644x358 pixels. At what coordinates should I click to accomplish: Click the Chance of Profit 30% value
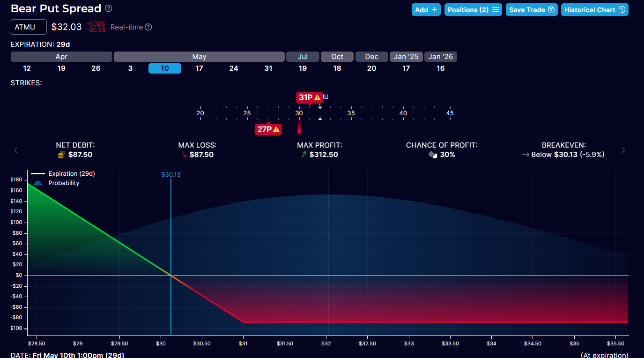(448, 155)
